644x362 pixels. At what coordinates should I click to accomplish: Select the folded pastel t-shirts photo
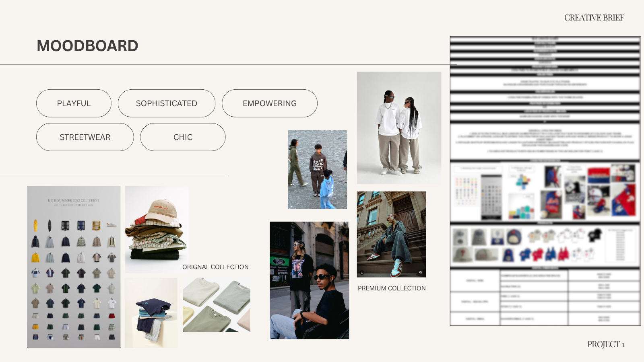(x=217, y=305)
